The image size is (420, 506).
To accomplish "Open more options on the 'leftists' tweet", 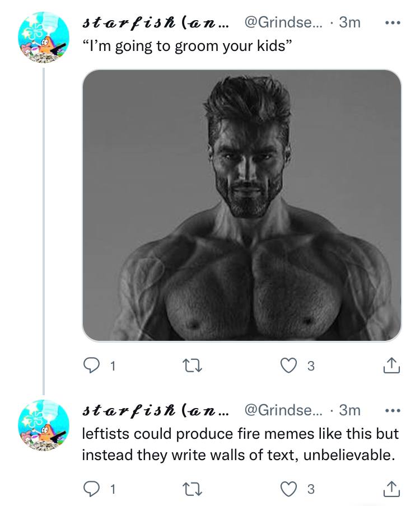I will 393,411.
